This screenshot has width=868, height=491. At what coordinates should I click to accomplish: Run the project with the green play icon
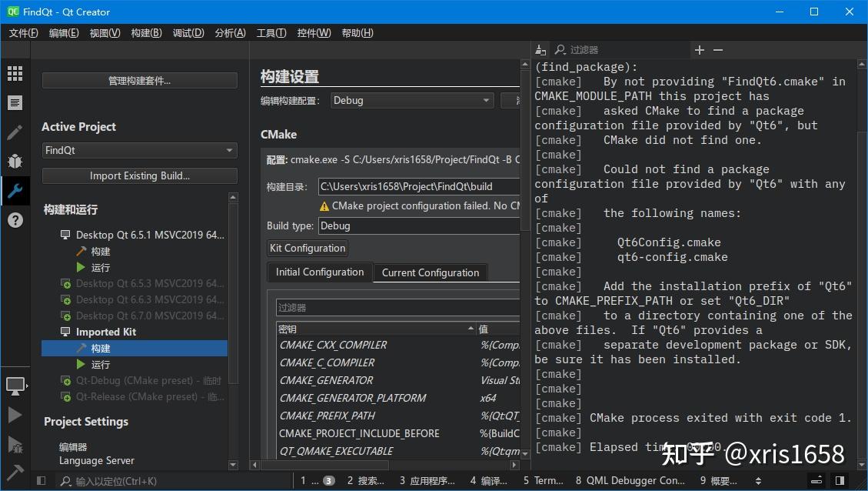[17, 416]
